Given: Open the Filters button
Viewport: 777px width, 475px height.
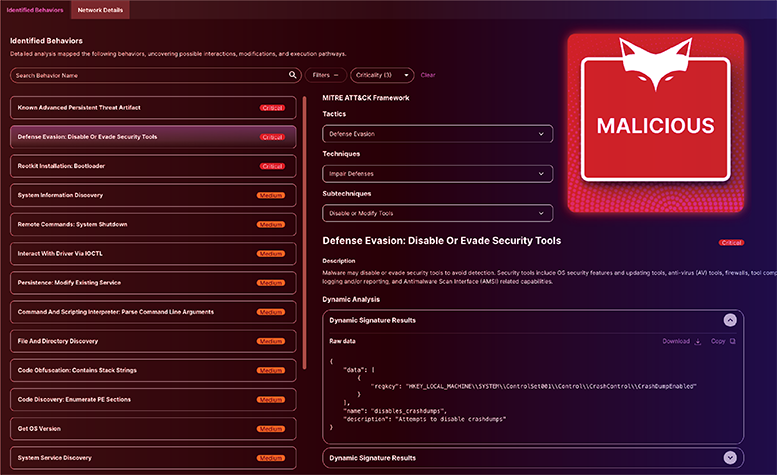Looking at the screenshot, I should pos(325,75).
